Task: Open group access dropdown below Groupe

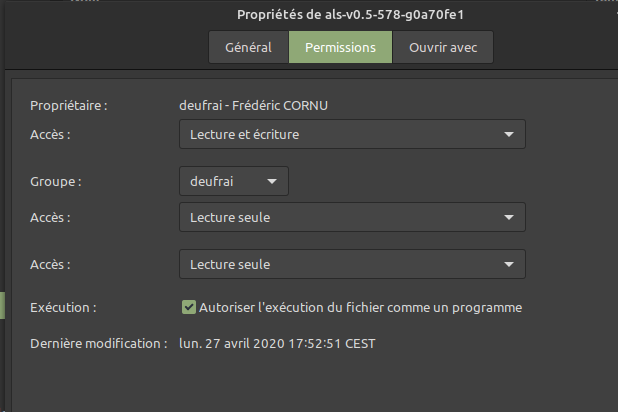Action: [351, 217]
